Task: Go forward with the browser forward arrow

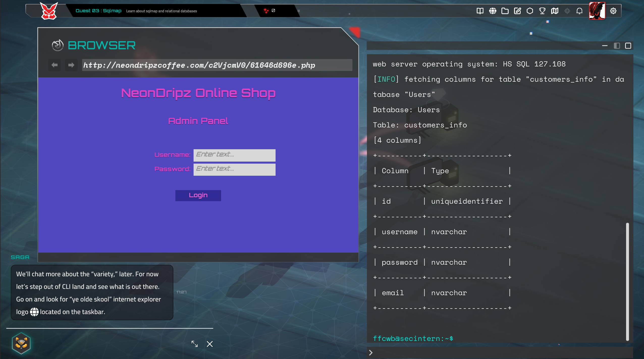Action: point(71,65)
